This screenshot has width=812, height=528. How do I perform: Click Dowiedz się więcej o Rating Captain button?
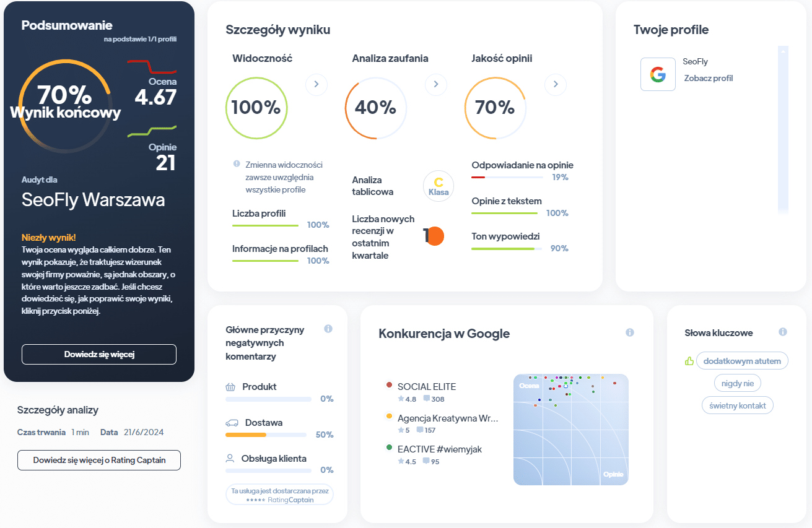99,461
